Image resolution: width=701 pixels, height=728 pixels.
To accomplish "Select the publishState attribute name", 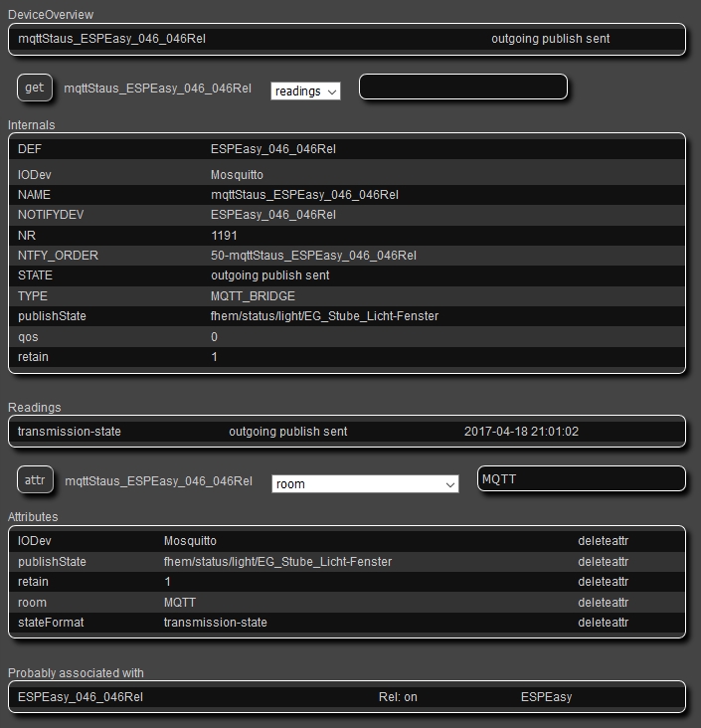I will (52, 562).
